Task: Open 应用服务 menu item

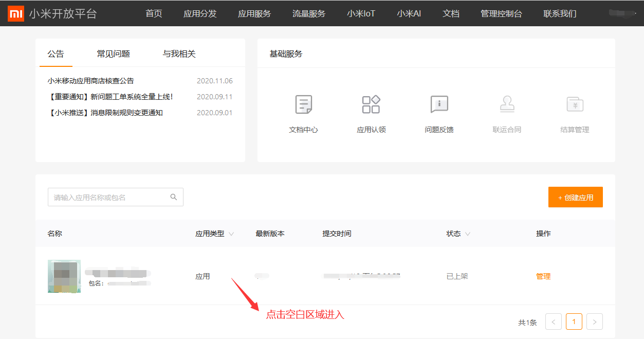Action: coord(254,14)
